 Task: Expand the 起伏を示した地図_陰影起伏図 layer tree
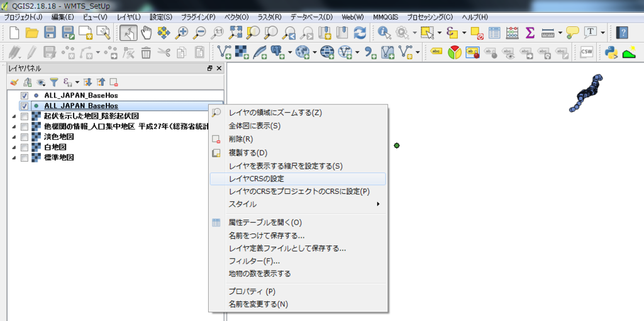(x=14, y=116)
